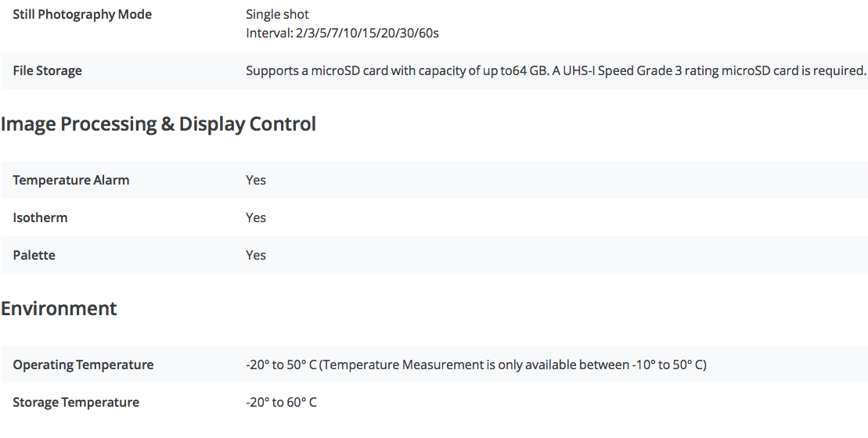Viewport: 868px width, 438px height.
Task: Click the Yes value beside Temperature Alarm
Action: tap(256, 181)
